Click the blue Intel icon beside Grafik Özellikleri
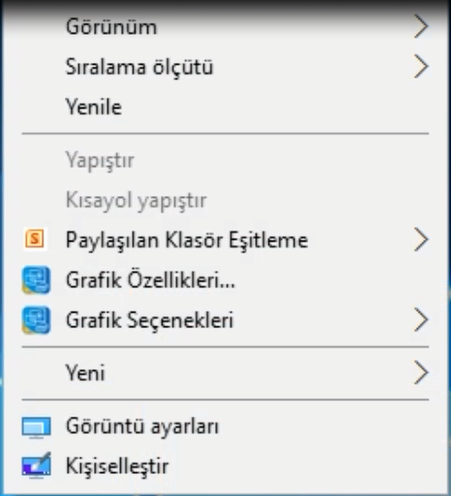Viewport: 451px width, 496px height. (36, 280)
